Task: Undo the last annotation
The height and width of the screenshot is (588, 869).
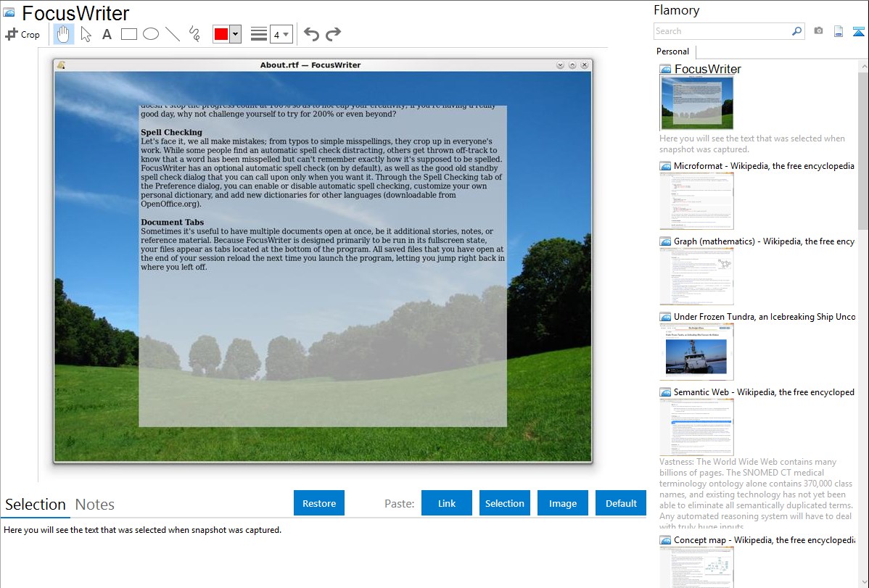Action: [x=311, y=34]
